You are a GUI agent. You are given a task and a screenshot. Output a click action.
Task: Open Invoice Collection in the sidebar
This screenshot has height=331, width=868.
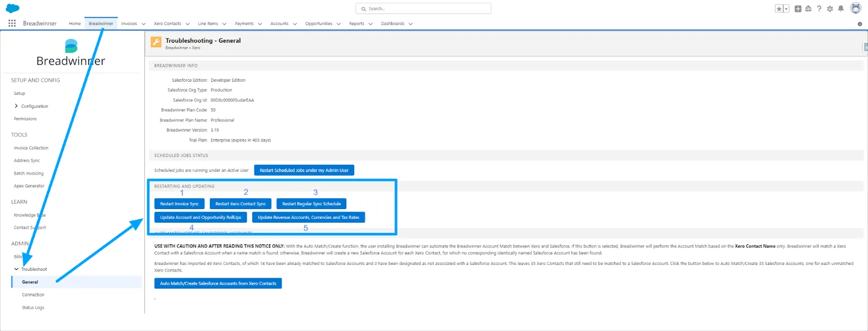coord(31,148)
